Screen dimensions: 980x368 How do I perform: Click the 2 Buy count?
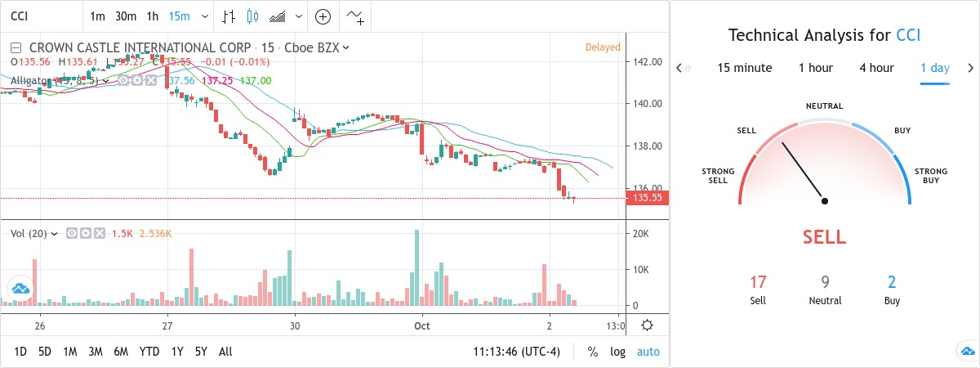[892, 283]
